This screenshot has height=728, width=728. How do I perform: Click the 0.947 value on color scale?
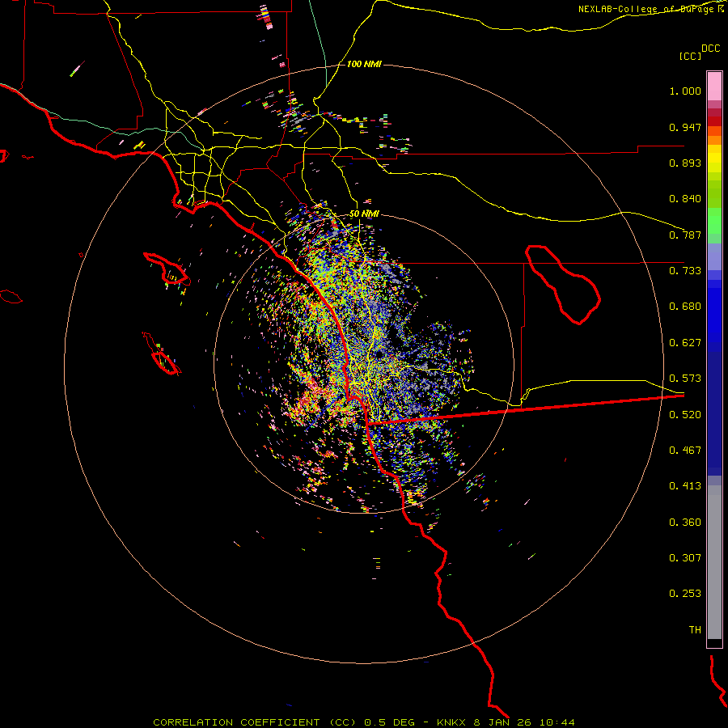(685, 127)
